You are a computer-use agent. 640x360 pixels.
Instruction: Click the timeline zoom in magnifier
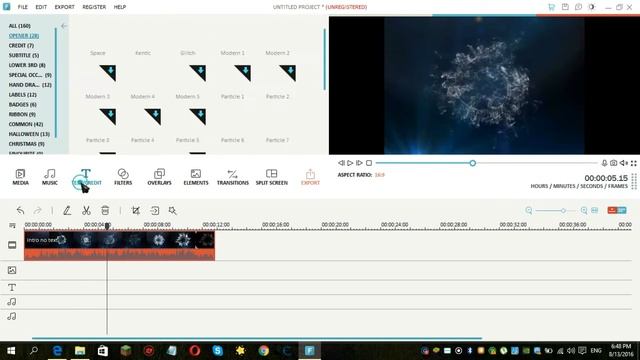(584, 210)
